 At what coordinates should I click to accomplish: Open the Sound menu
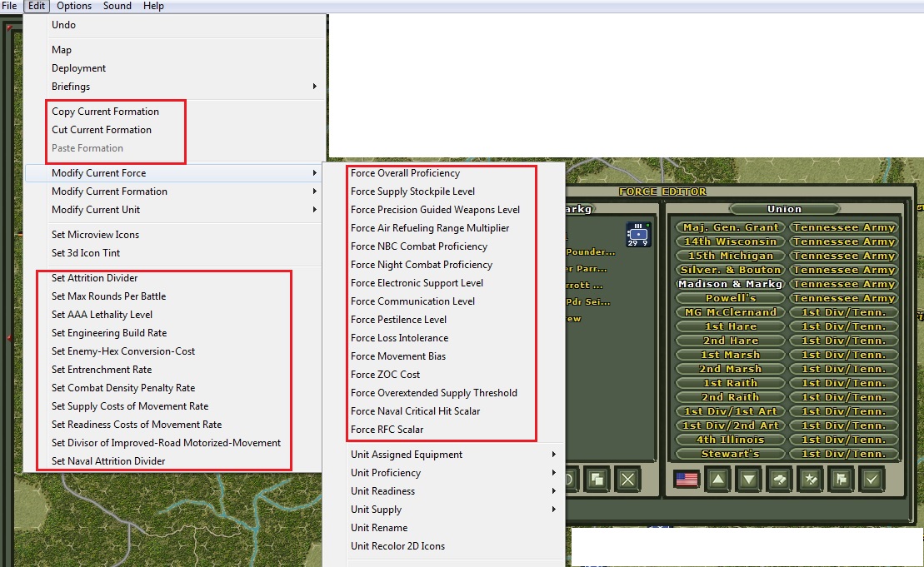click(117, 6)
